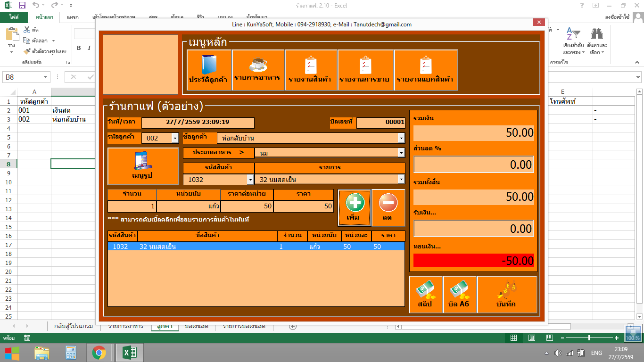
Task: Select the หน้าแรก Home ribbon tab
Action: 44,17
